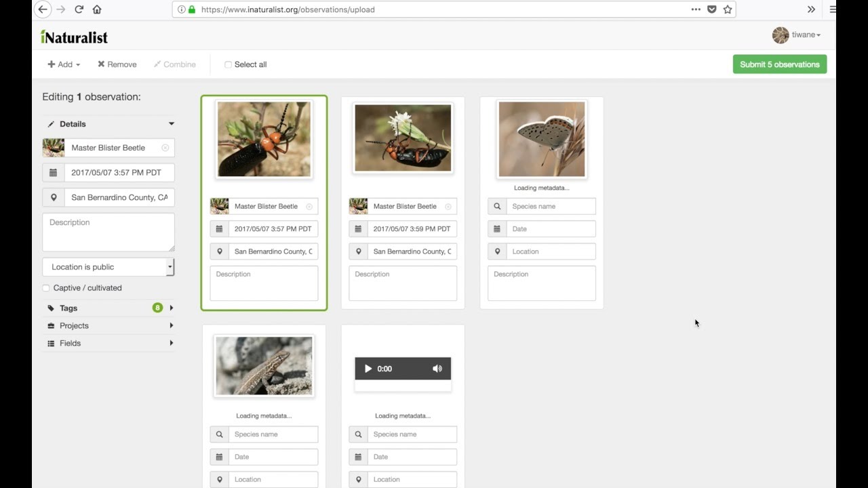Clear species on second beetle card

click(x=448, y=206)
